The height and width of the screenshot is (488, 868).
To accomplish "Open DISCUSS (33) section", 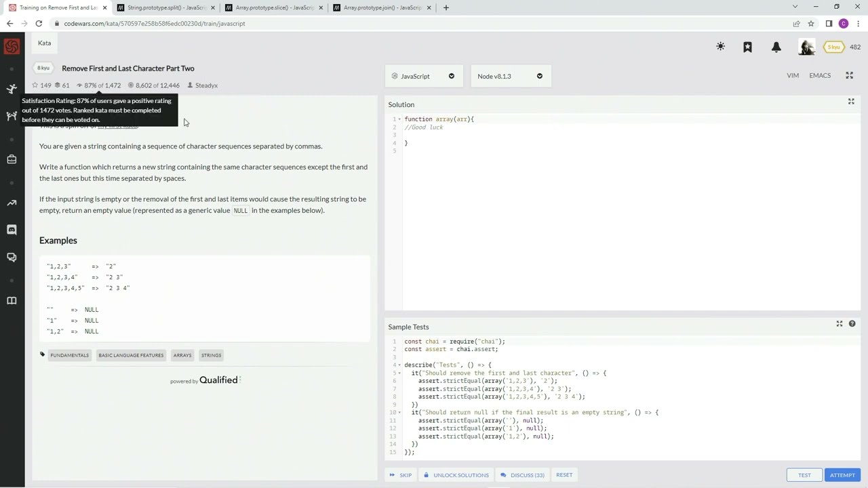I will pyautogui.click(x=523, y=475).
